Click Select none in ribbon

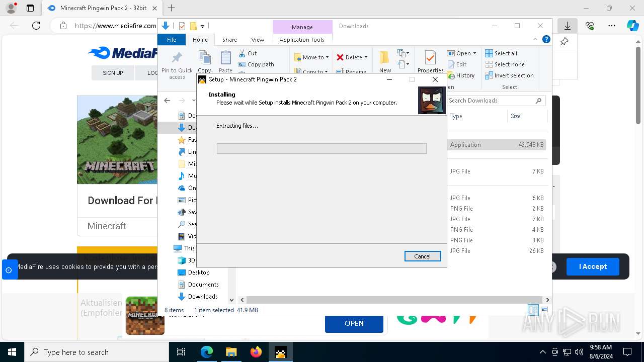click(x=505, y=64)
